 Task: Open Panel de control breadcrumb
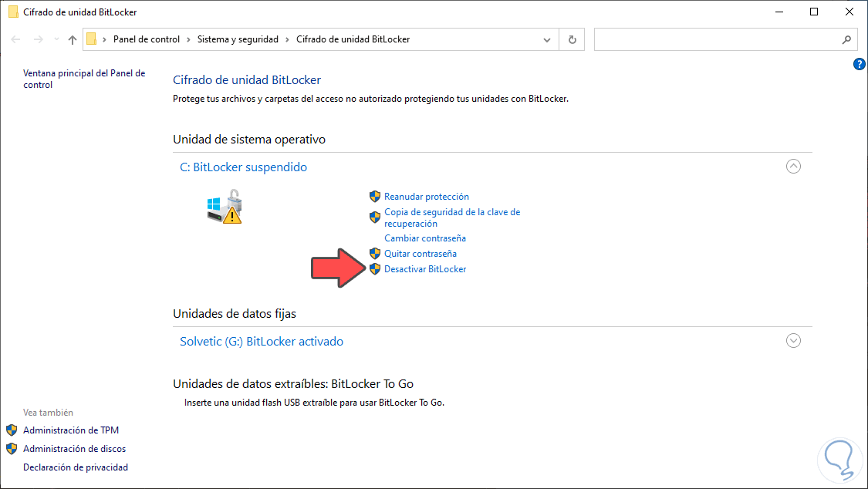(x=146, y=39)
